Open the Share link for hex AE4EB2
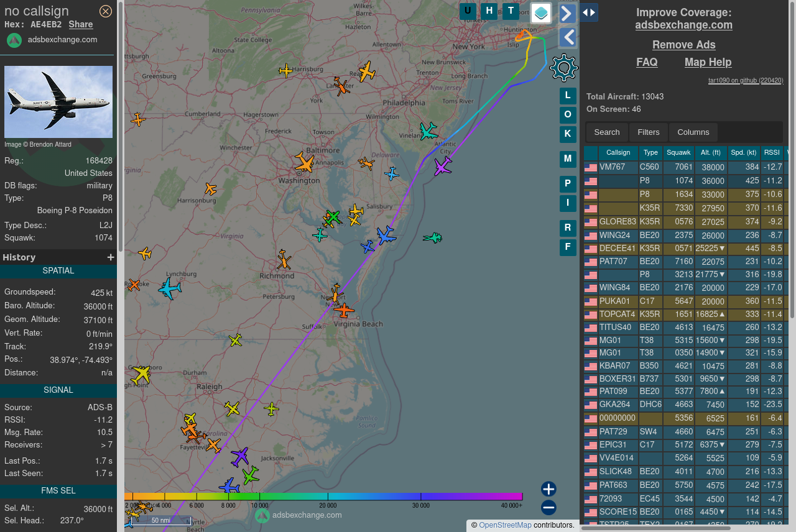Image resolution: width=796 pixels, height=532 pixels. (81, 24)
